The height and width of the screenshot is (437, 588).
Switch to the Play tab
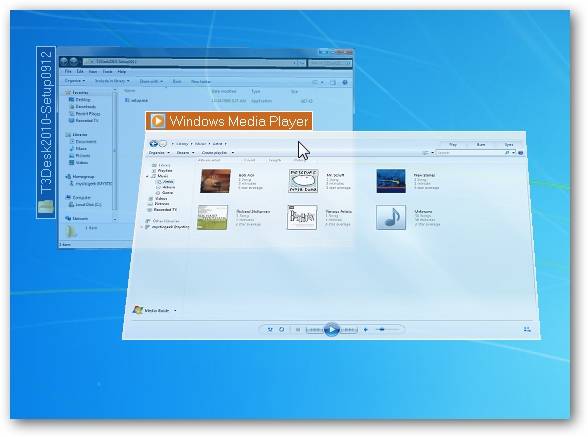click(453, 144)
